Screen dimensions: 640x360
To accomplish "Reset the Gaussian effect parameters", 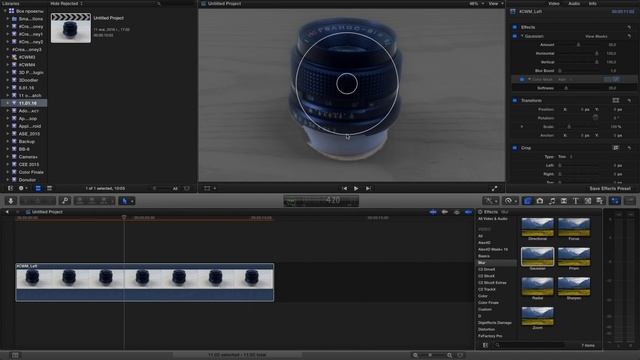I will 629,36.
